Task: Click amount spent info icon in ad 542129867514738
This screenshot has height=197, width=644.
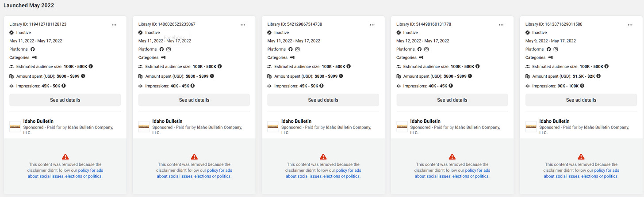Action: click(341, 76)
